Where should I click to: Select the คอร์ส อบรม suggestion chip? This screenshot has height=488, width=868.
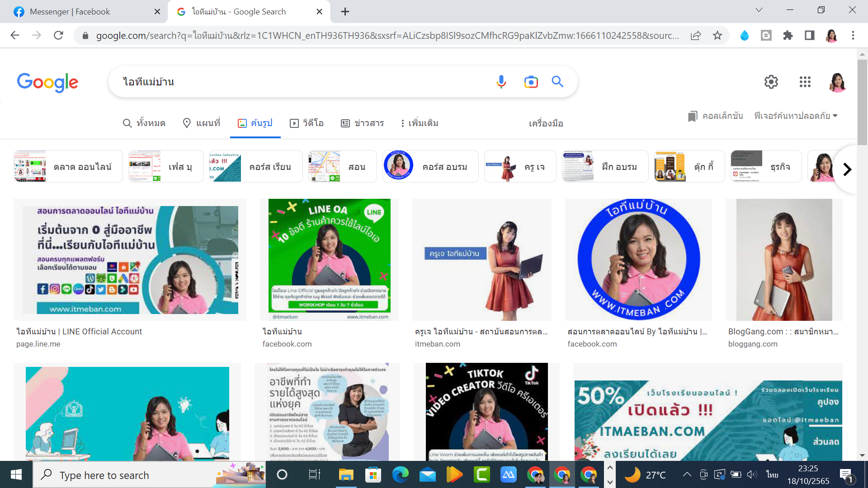click(430, 167)
